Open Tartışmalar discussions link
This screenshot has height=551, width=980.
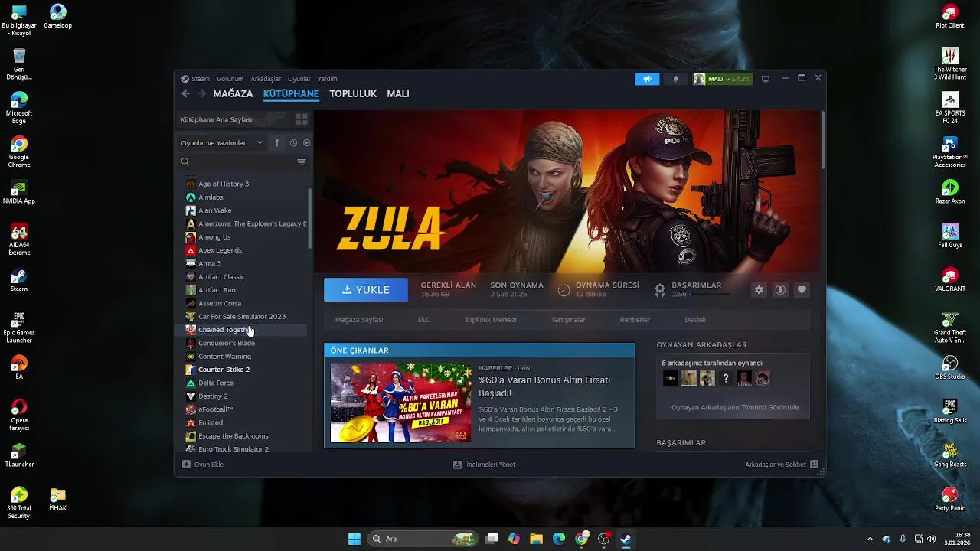(568, 320)
